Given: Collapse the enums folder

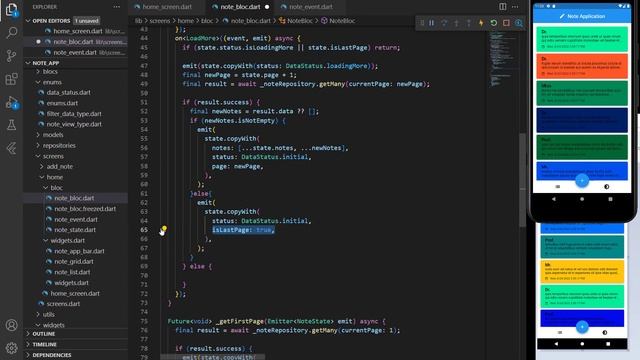Looking at the screenshot, I should (52, 82).
